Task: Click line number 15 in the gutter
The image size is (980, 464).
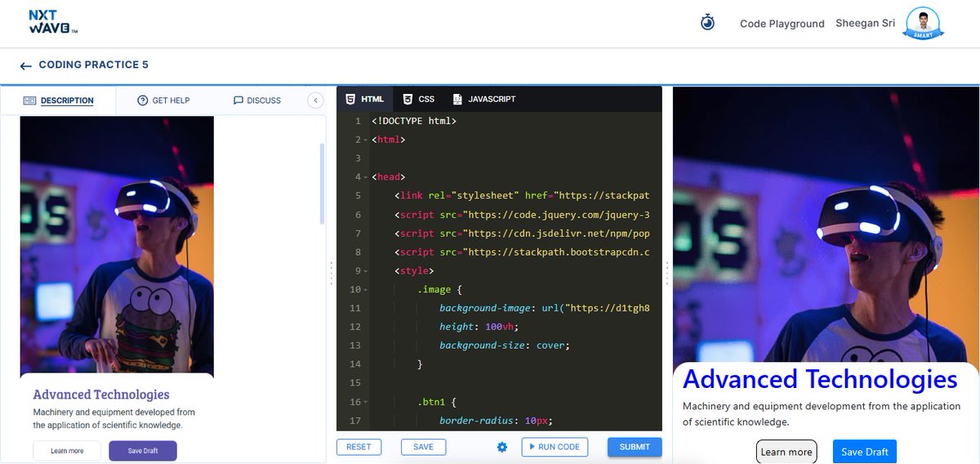Action: click(354, 383)
